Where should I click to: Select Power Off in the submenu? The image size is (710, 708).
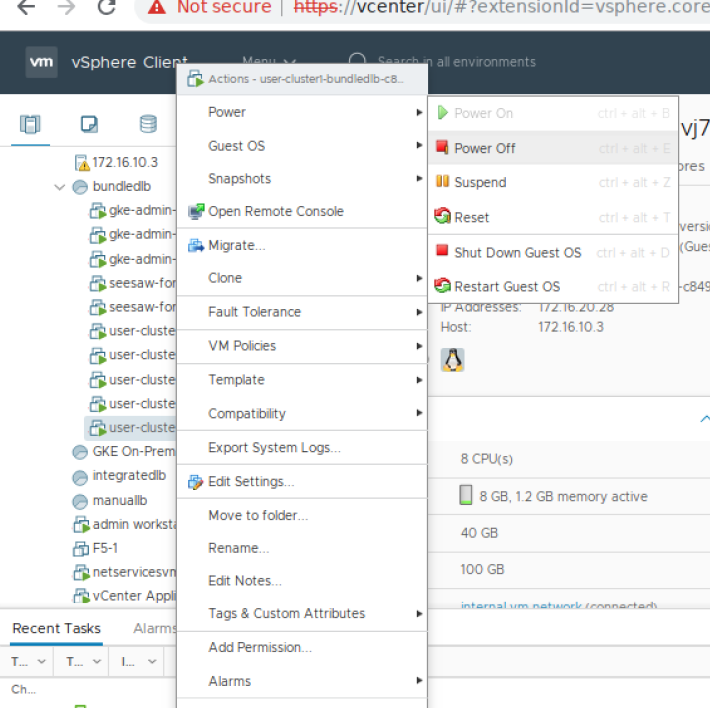coord(484,148)
